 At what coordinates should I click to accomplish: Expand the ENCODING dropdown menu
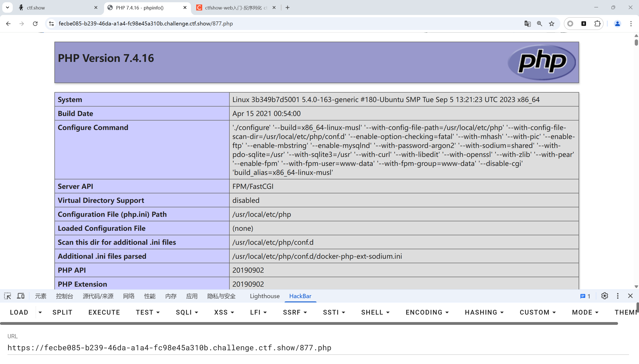point(427,312)
